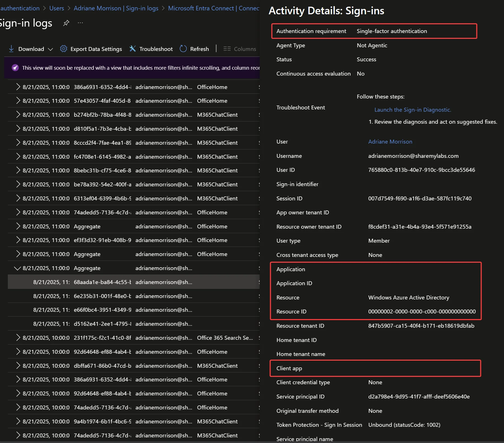
Task: Click the Columns list icon
Action: [227, 49]
